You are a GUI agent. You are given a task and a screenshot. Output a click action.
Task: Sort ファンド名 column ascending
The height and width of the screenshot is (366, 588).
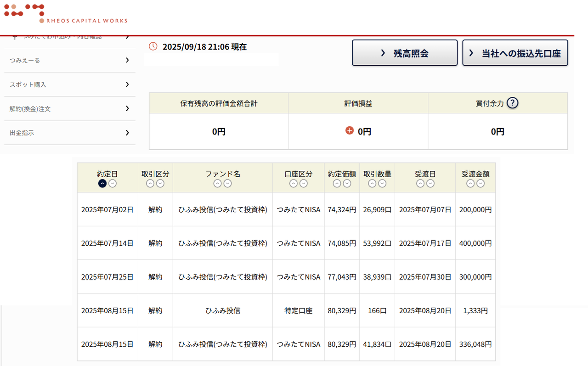click(218, 183)
